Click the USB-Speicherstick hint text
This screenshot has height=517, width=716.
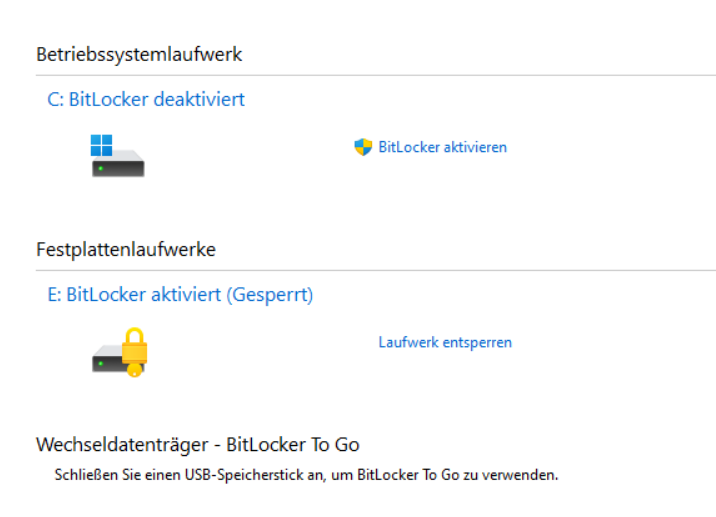coord(305,473)
